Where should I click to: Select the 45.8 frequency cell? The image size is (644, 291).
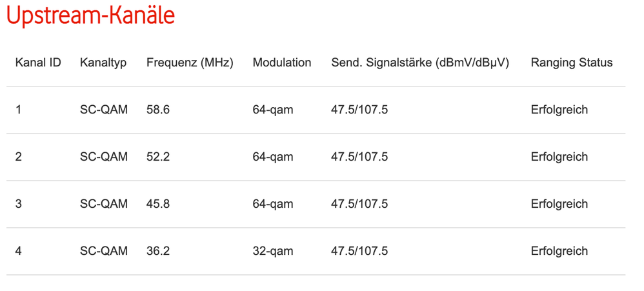point(158,204)
